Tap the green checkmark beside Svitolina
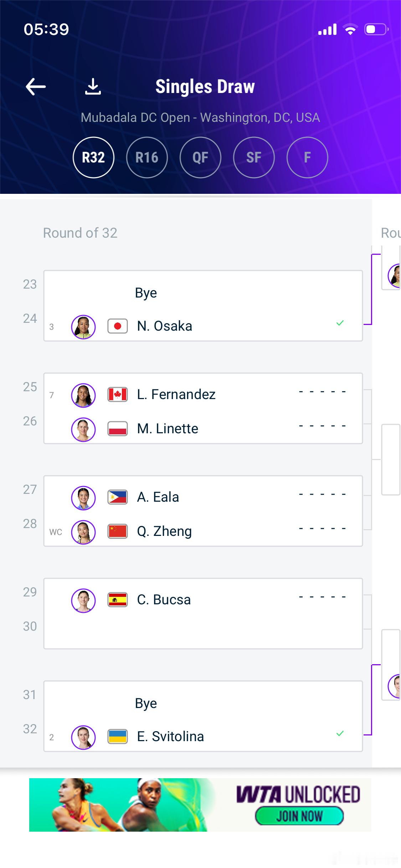 (x=340, y=734)
